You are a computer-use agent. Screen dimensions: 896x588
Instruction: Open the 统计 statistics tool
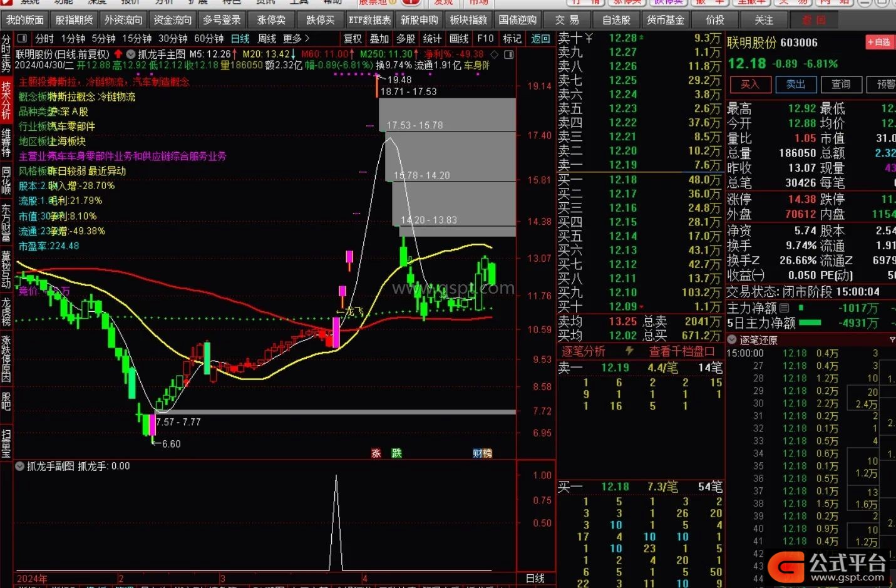(432, 39)
